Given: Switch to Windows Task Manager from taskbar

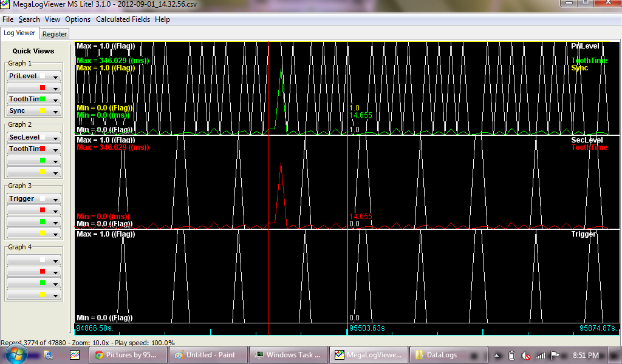Looking at the screenshot, I should point(287,355).
